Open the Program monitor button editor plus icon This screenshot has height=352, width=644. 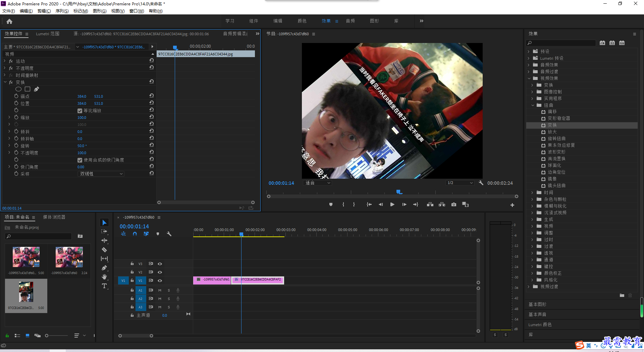click(512, 205)
